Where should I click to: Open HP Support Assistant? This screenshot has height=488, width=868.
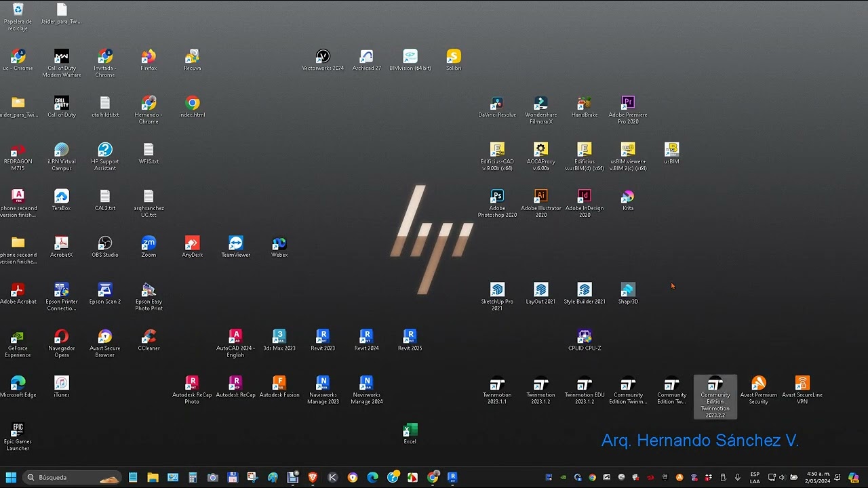[105, 157]
